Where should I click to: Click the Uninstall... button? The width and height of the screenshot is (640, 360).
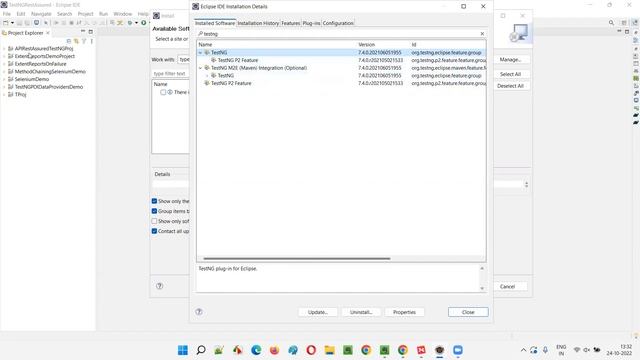tap(361, 312)
